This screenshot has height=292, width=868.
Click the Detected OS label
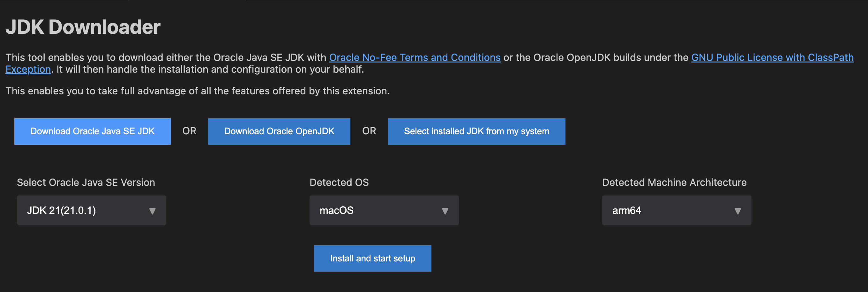click(x=339, y=182)
